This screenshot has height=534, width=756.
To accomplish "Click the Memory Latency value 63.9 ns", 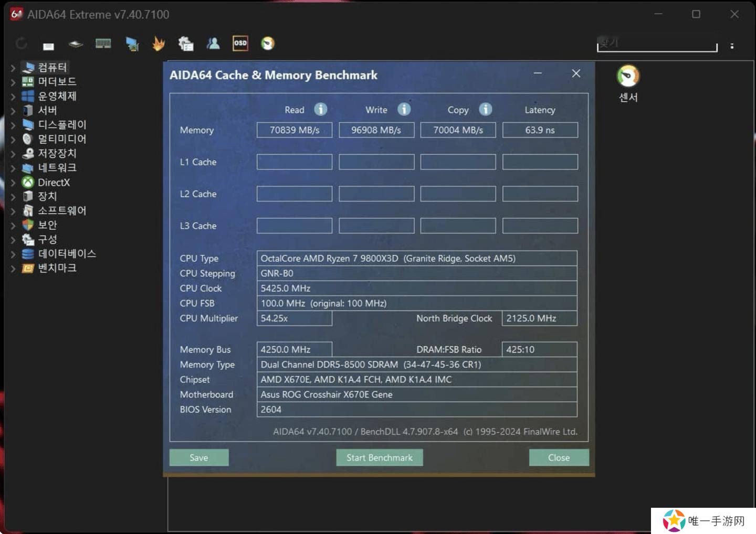I will coord(540,130).
